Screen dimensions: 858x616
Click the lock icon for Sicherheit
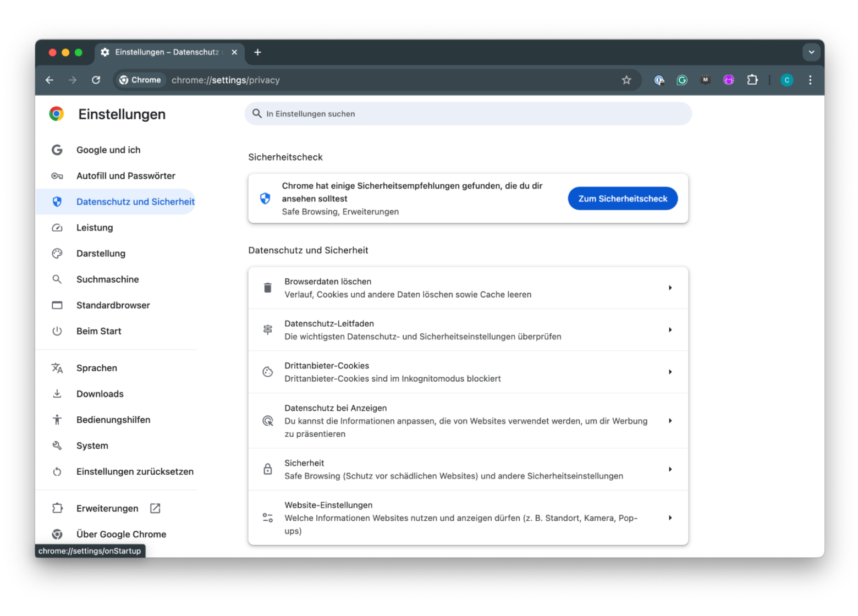[268, 470]
